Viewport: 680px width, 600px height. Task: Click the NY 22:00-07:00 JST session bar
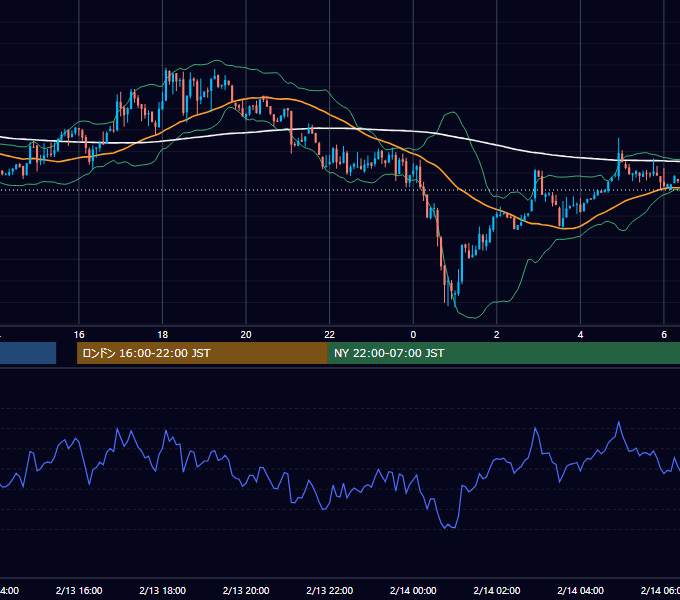click(503, 353)
